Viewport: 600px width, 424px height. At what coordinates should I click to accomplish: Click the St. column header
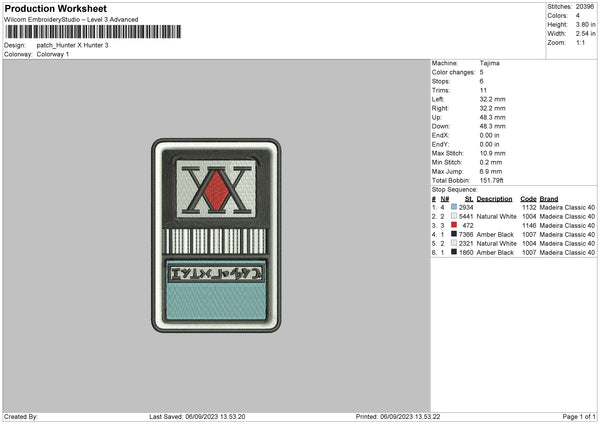469,199
